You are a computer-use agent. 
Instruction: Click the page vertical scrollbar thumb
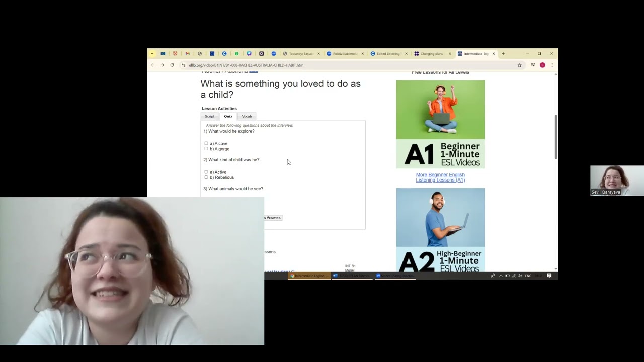click(x=555, y=137)
